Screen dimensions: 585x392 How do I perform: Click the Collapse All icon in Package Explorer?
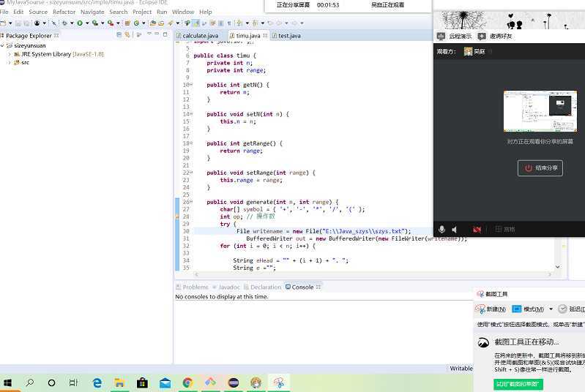[x=119, y=35]
